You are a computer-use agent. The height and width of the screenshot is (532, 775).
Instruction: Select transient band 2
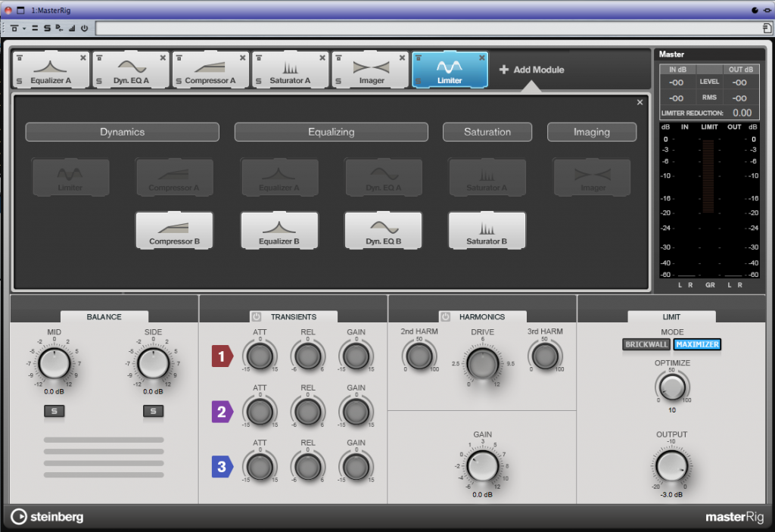[222, 412]
